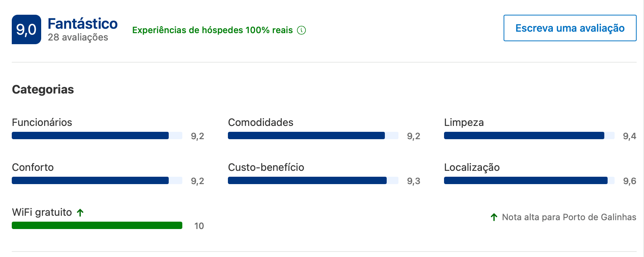Click the Localização score 9,6
This screenshot has width=644, height=257.
[629, 181]
